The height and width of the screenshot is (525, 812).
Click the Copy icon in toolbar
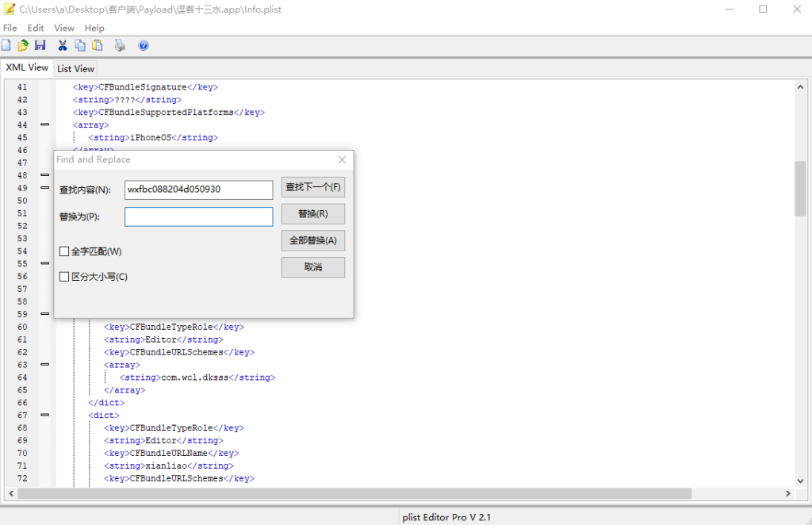point(80,45)
